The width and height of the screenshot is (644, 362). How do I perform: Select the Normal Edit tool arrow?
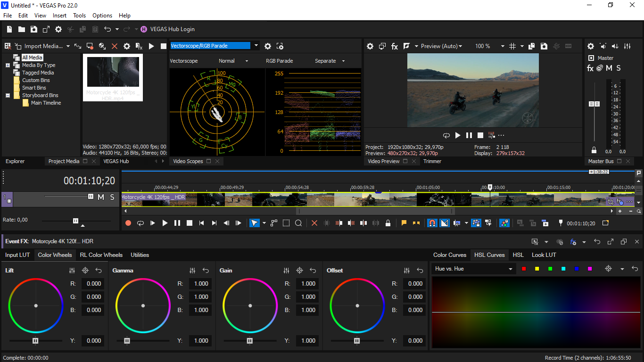[x=255, y=223]
